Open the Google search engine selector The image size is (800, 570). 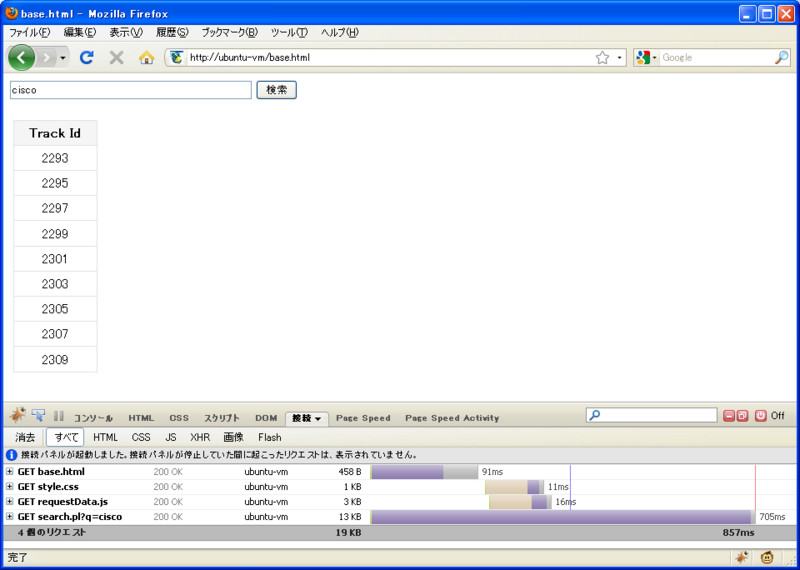[646, 58]
